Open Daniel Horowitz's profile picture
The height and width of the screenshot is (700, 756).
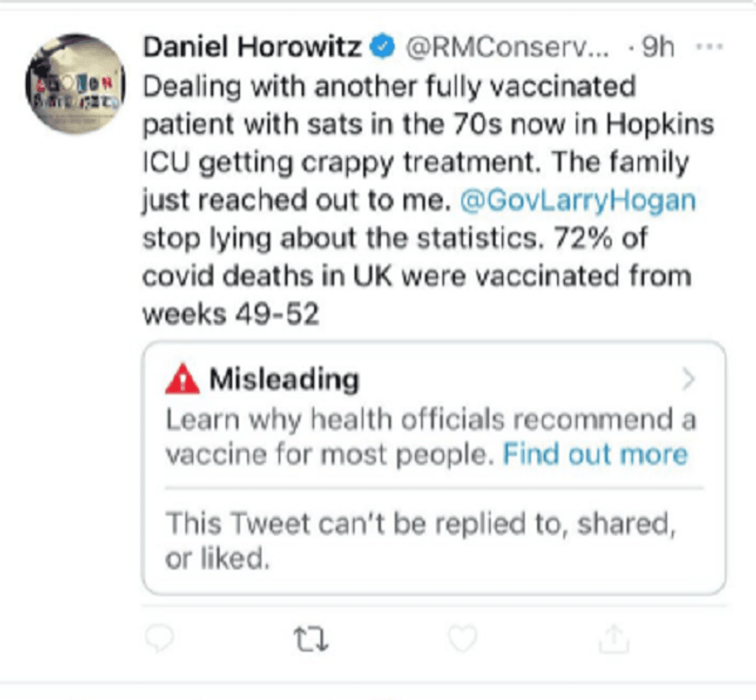(75, 83)
